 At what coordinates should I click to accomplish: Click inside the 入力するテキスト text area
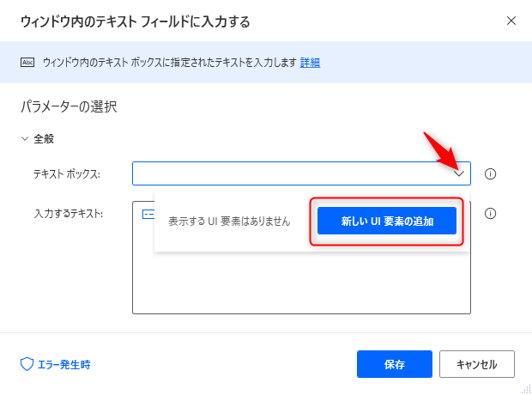point(301,282)
